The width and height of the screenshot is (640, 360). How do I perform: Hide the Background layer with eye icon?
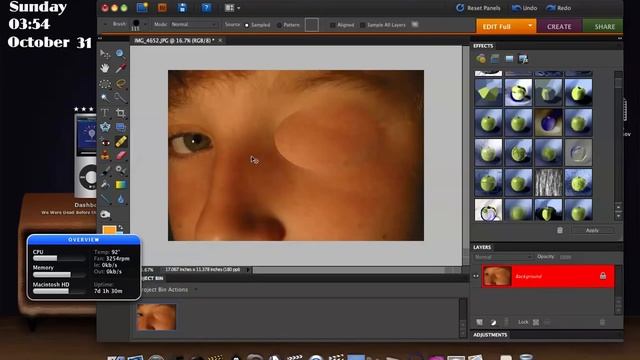476,276
